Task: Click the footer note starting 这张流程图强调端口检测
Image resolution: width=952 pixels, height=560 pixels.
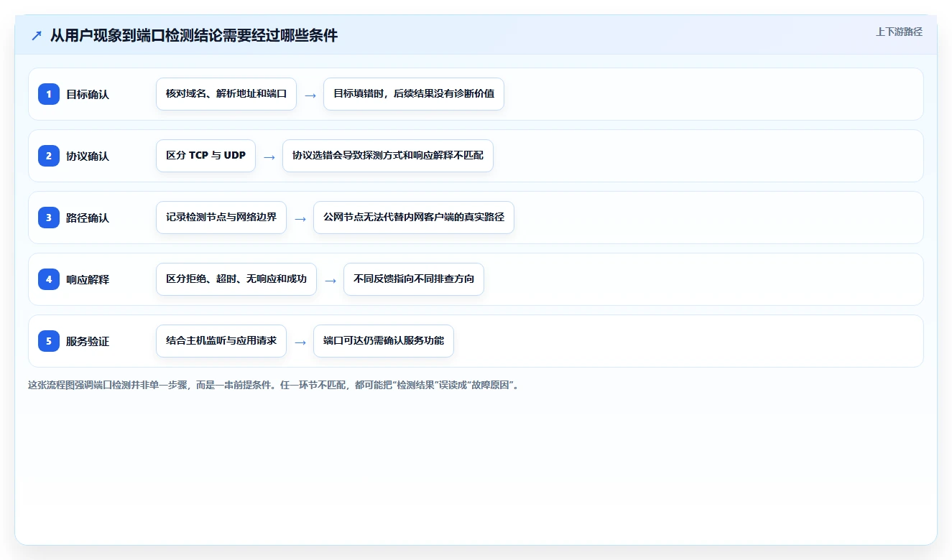Action: [274, 385]
